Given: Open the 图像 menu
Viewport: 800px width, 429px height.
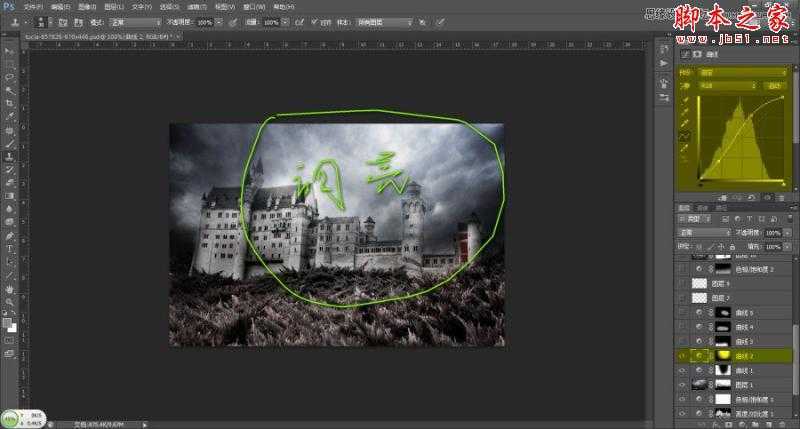Looking at the screenshot, I should pyautogui.click(x=87, y=7).
